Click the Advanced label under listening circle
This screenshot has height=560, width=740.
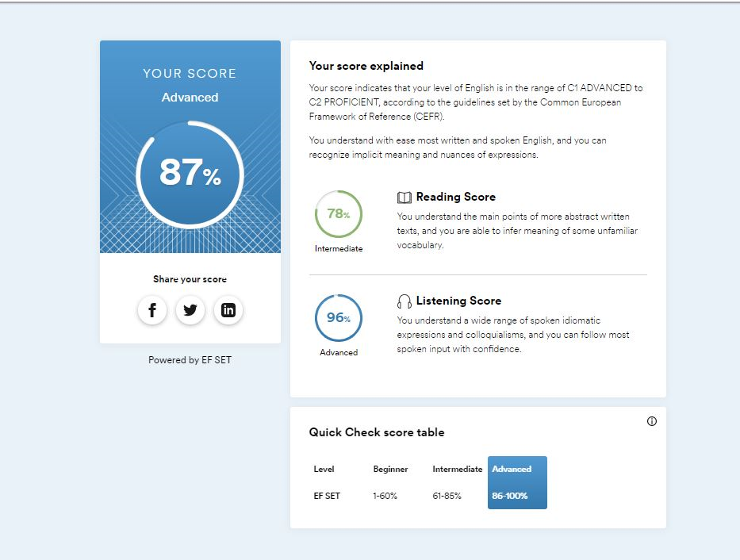coord(339,352)
